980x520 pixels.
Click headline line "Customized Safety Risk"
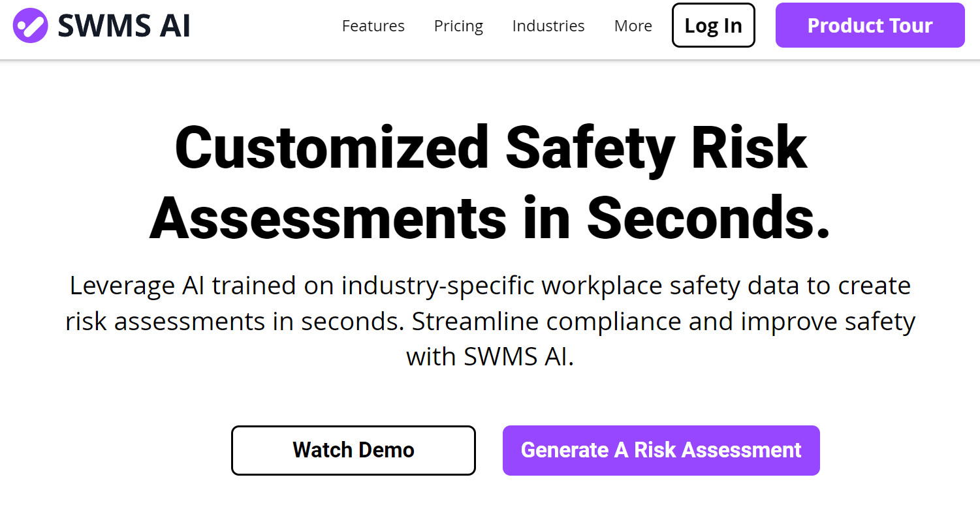tap(491, 147)
